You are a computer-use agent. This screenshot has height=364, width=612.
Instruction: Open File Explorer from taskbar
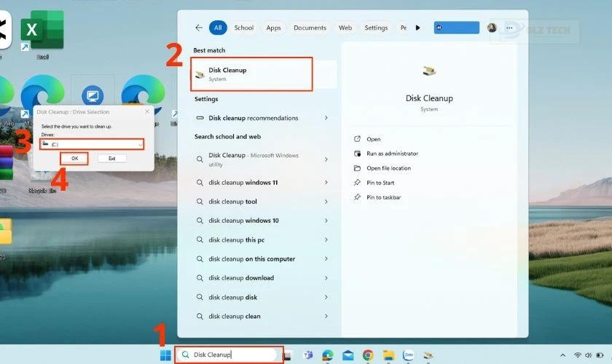click(388, 355)
